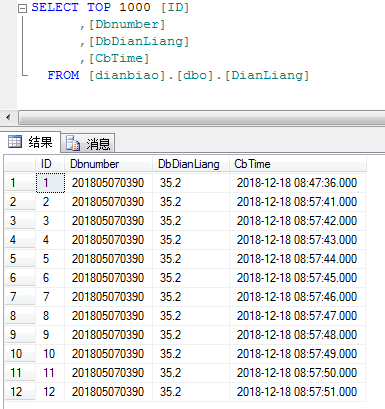Collapse the SELECT statement outline box
Screen dimensions: 385x409
click(22, 9)
